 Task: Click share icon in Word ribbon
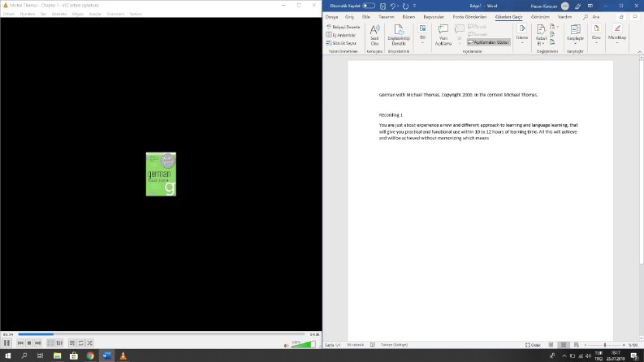[x=621, y=17]
